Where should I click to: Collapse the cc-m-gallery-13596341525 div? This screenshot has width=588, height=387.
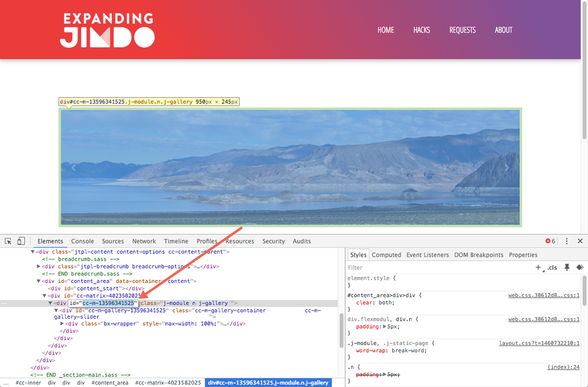pyautogui.click(x=56, y=310)
